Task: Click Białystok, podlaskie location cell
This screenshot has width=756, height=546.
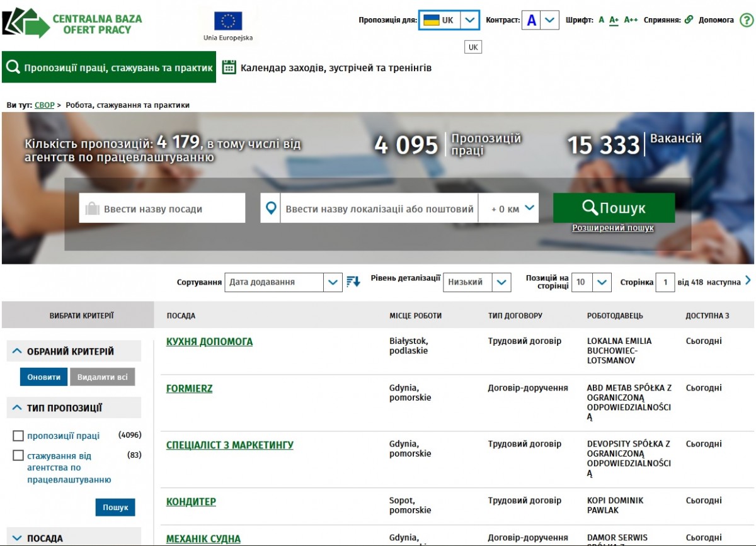Action: (409, 346)
